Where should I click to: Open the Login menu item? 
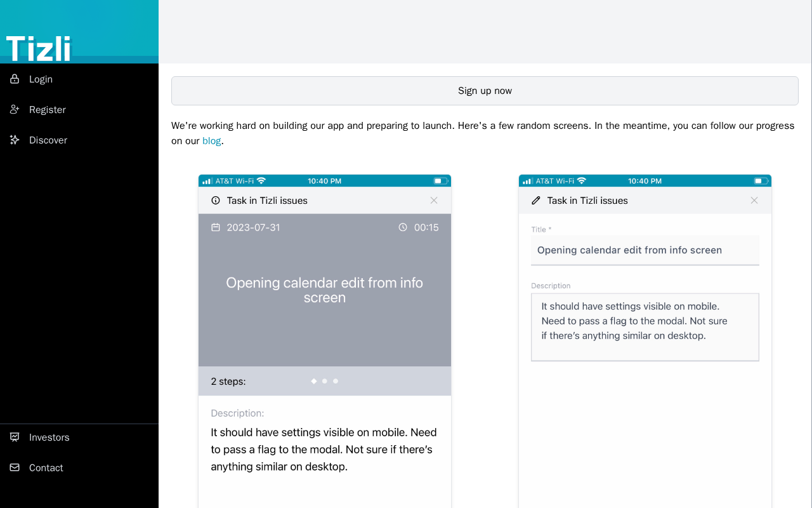click(79, 79)
